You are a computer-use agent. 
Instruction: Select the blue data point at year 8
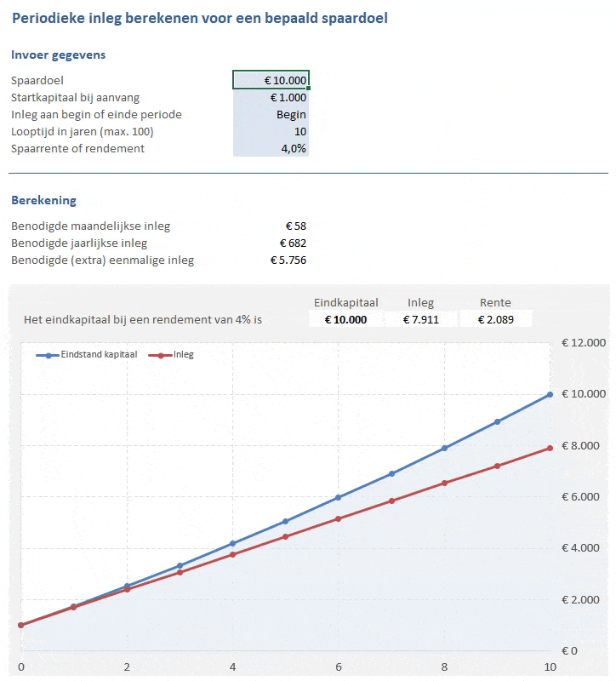point(444,448)
